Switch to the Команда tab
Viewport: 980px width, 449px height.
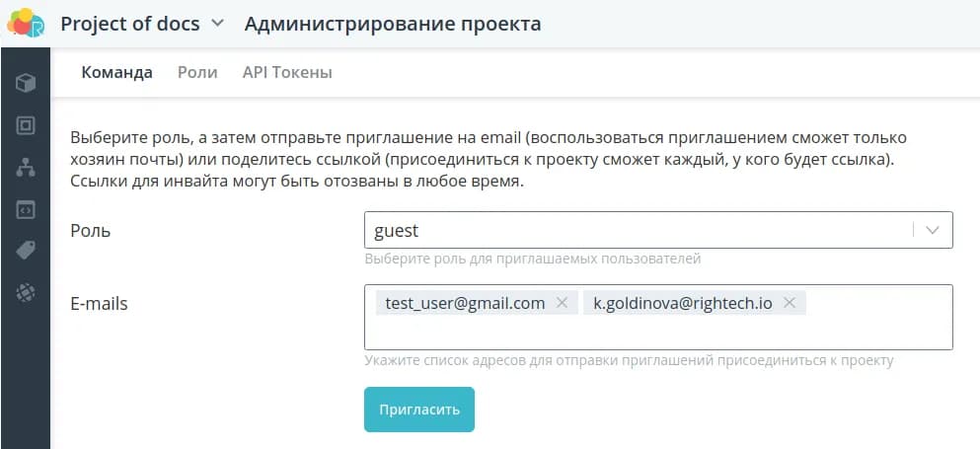coord(116,72)
